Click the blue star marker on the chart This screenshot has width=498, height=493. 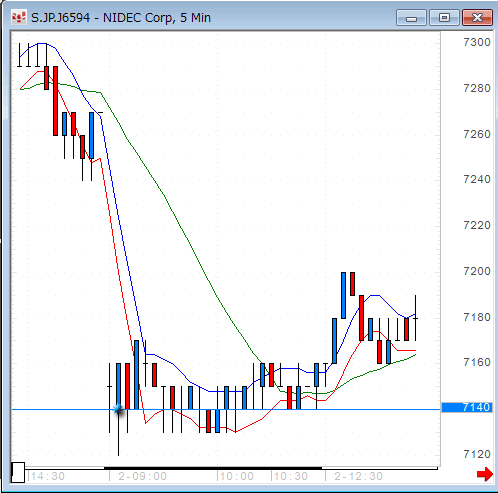[x=118, y=409]
